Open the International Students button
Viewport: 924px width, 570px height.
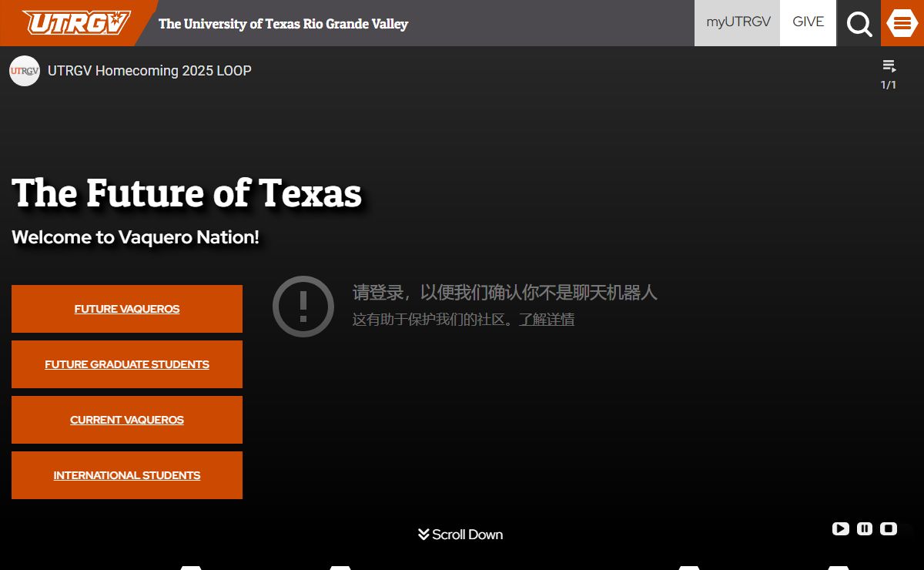(127, 475)
